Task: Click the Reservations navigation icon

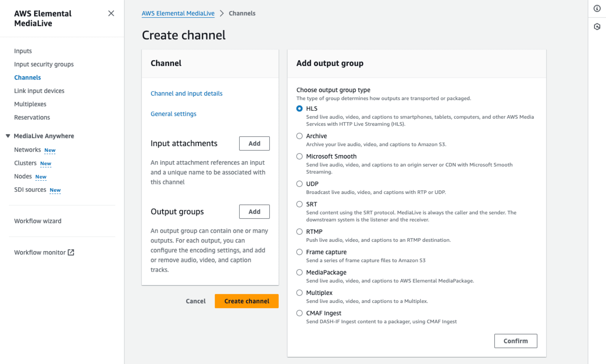Action: coord(32,117)
